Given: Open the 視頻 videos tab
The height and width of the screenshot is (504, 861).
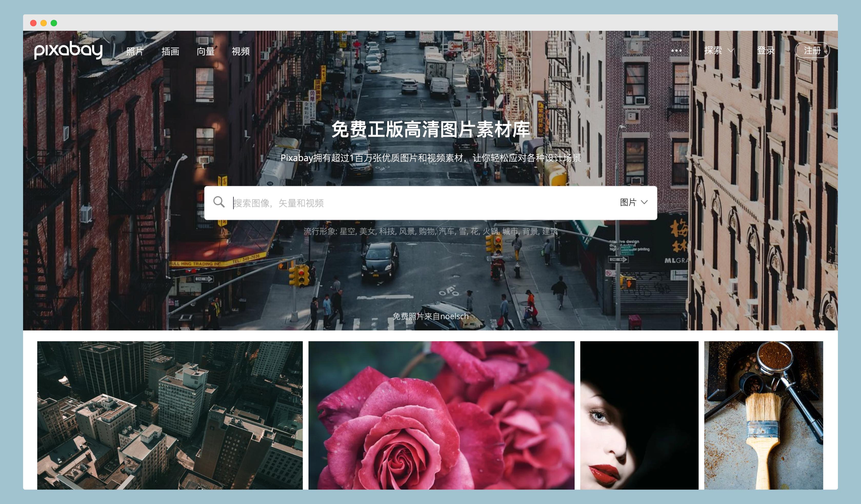Looking at the screenshot, I should [241, 51].
